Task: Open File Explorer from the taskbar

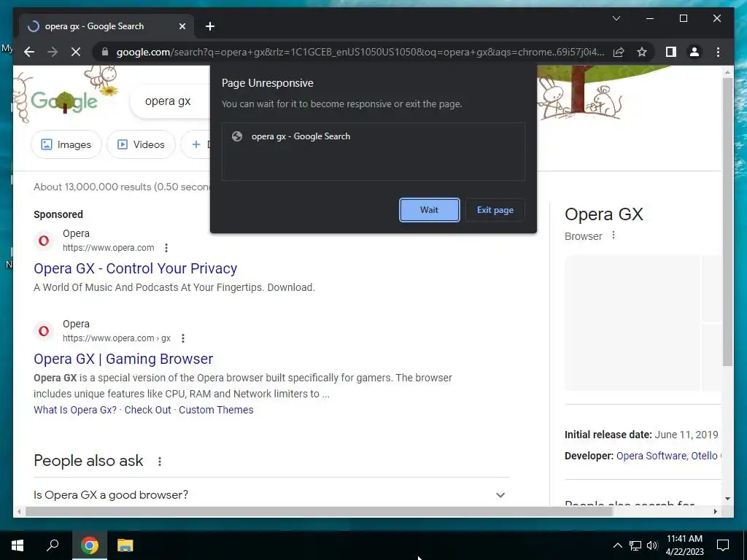Action: pos(125,545)
